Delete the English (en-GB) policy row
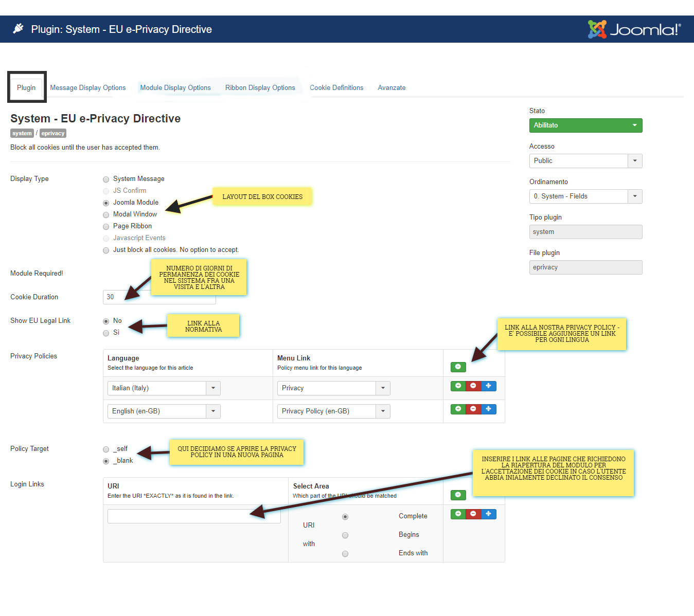694x616 pixels. pyautogui.click(x=473, y=409)
